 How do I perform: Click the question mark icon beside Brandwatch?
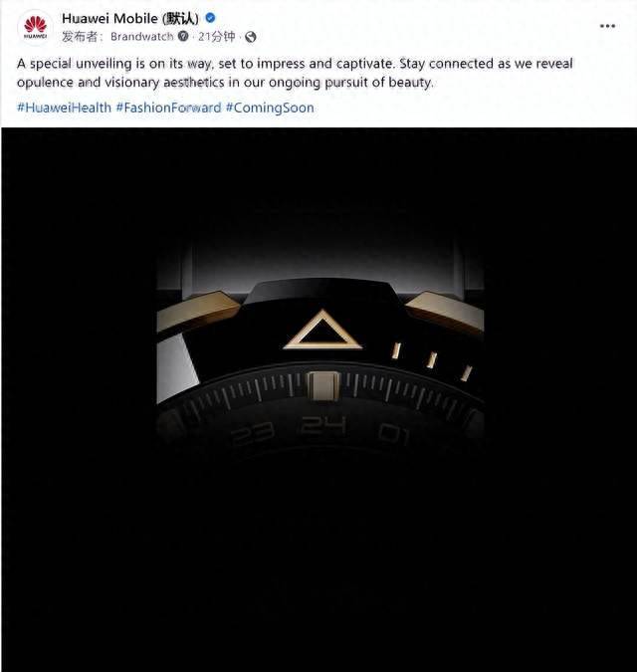183,36
